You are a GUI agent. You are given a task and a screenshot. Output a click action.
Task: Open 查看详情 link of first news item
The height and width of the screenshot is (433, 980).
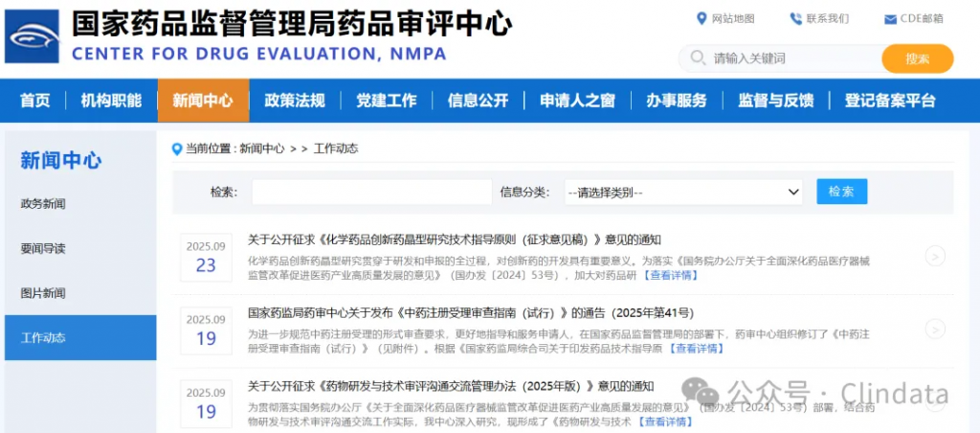click(x=670, y=276)
